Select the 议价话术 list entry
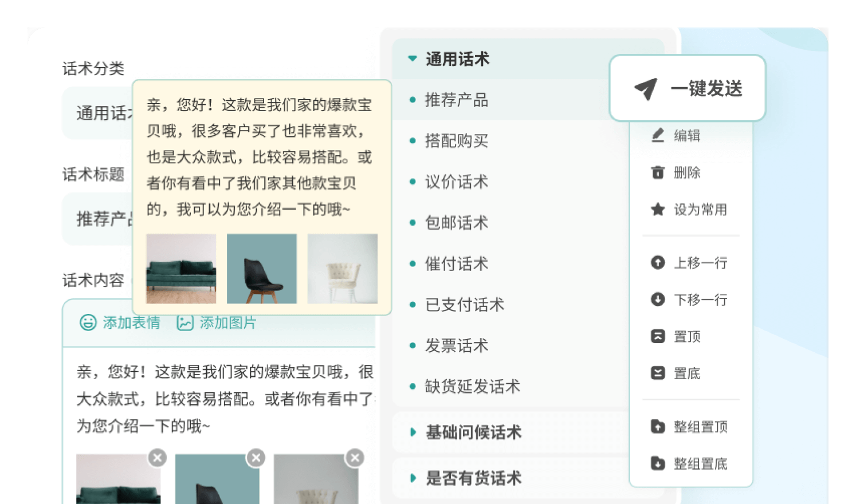Screen dimensions: 856x504 (456, 182)
